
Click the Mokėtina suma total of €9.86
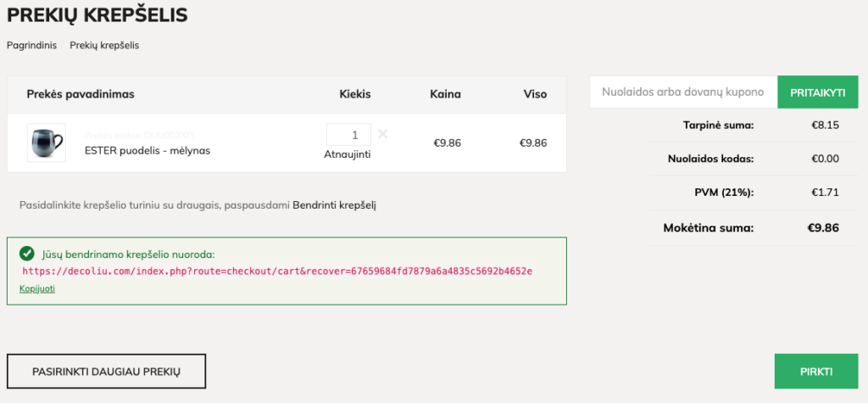point(822,227)
